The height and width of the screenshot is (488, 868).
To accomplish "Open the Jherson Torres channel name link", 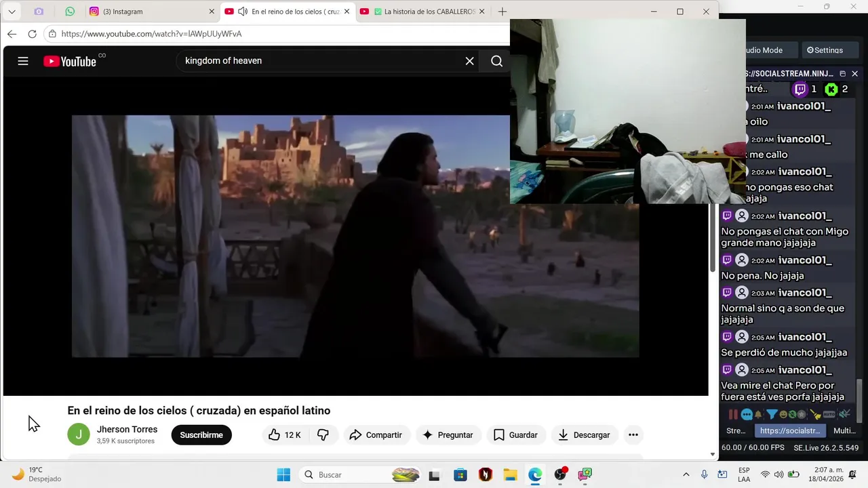I will click(x=127, y=430).
